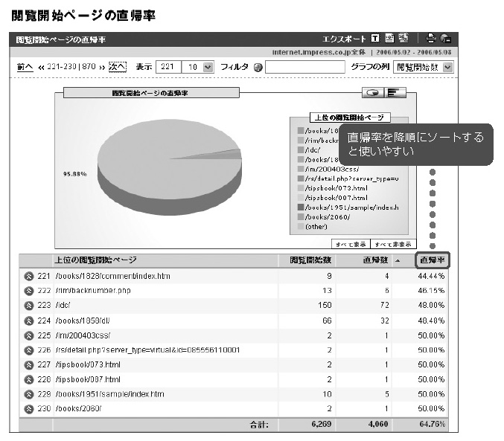Click row 221 drill-down icon
The width and height of the screenshot is (504, 441).
(x=29, y=276)
